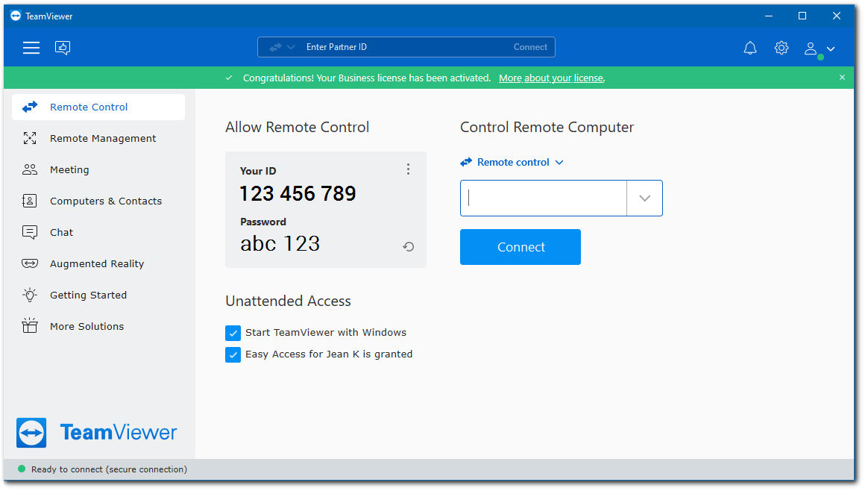Click the large blue Connect button
The width and height of the screenshot is (868, 494).
coord(521,247)
